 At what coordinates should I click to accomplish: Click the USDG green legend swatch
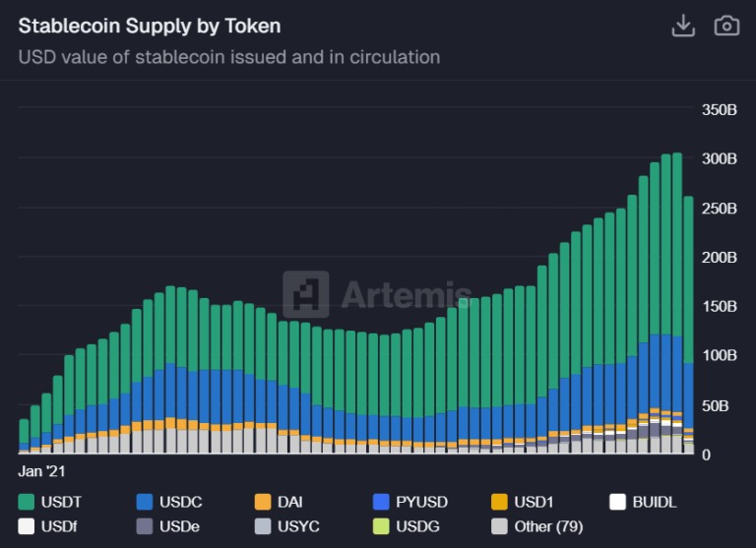click(x=381, y=526)
